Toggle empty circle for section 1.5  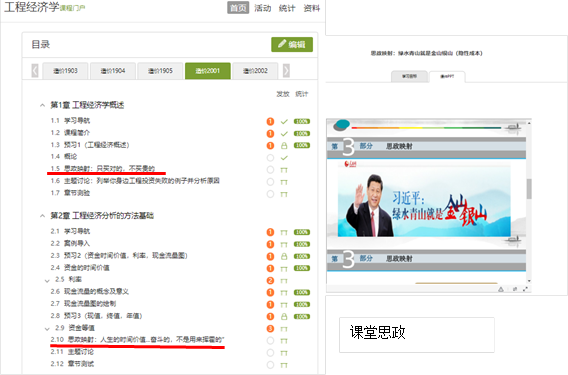point(270,170)
